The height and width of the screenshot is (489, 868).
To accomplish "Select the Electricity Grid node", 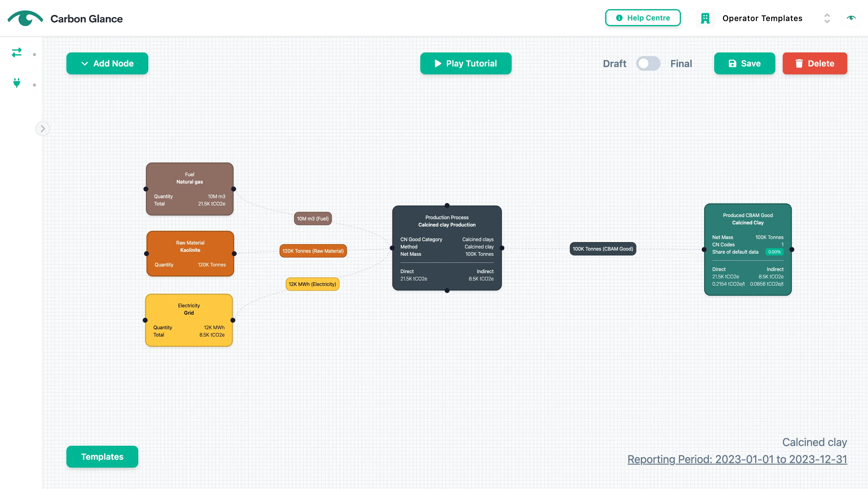I will click(189, 320).
